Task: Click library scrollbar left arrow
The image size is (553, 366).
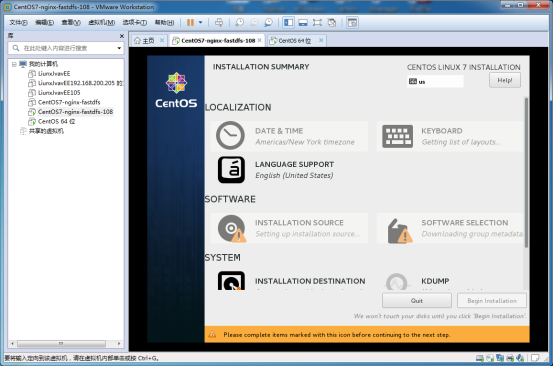Action: [x=13, y=343]
